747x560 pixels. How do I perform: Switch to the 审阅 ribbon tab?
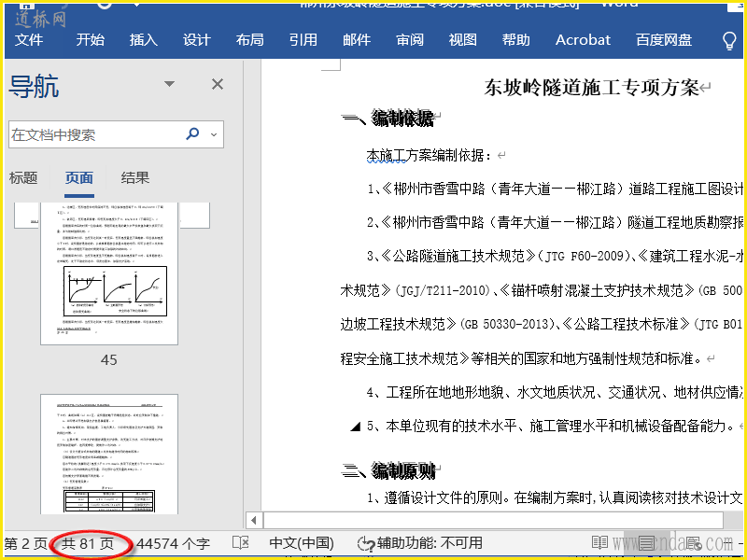[x=410, y=40]
